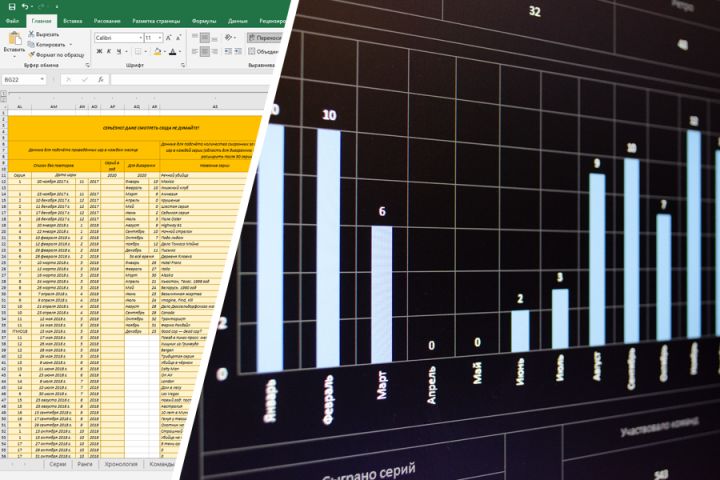720x480 pixels.
Task: Increase the font size
Action: click(x=169, y=38)
